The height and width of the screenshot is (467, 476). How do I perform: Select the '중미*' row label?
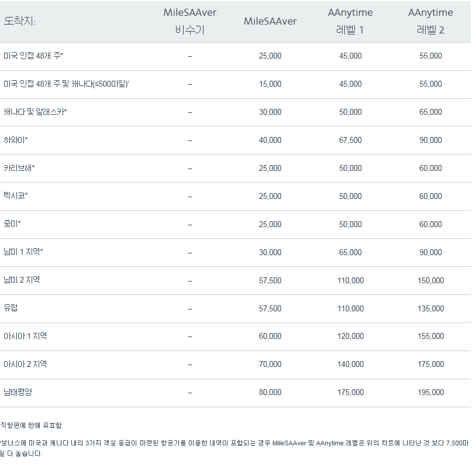click(x=12, y=224)
